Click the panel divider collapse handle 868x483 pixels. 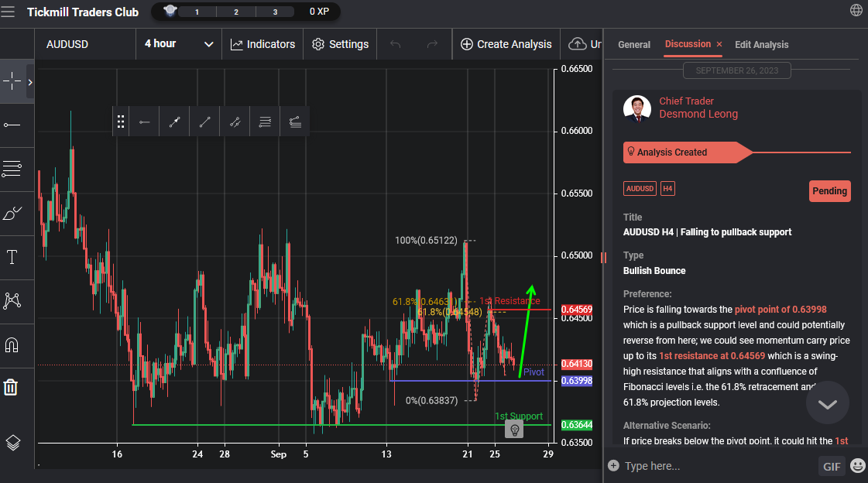pos(603,257)
